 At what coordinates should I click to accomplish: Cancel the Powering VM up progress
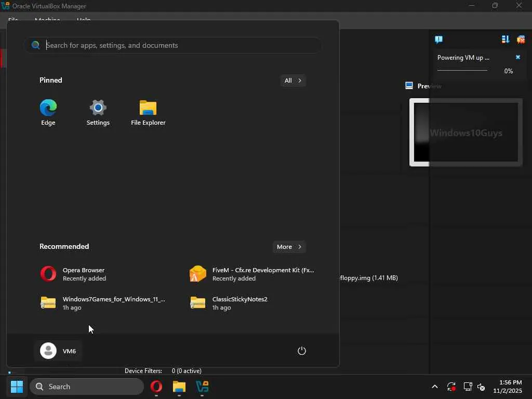[x=517, y=58]
